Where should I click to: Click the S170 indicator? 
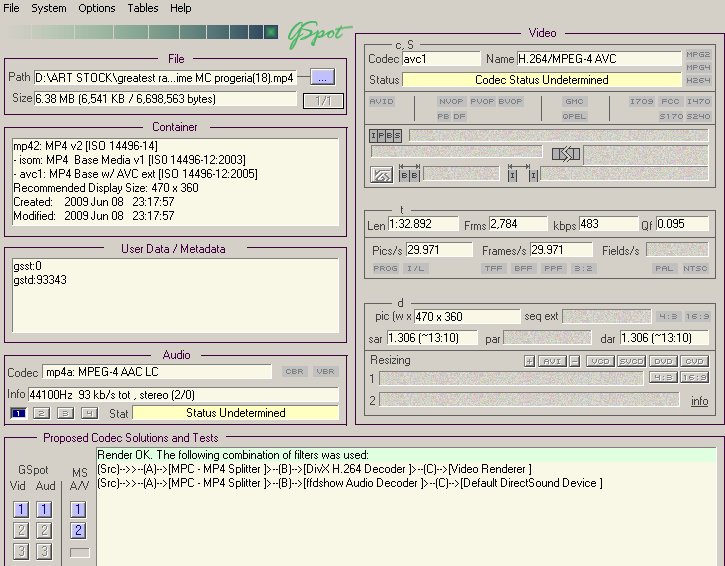(x=671, y=116)
